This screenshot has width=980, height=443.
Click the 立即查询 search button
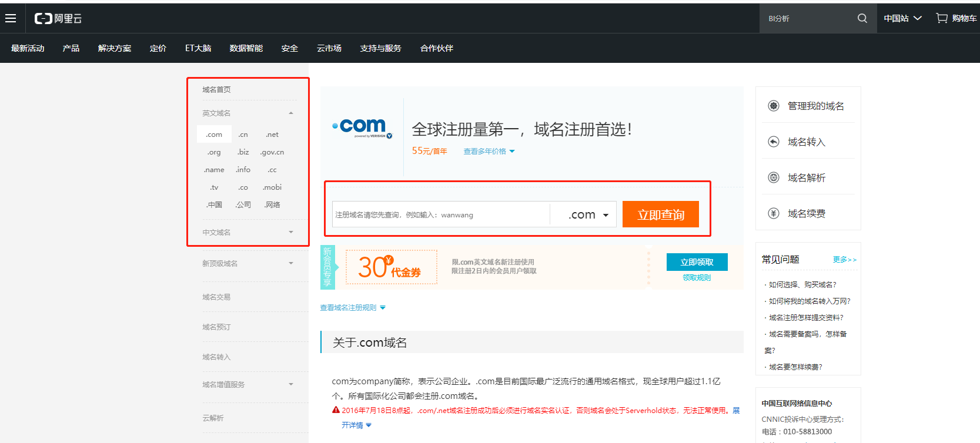(661, 214)
